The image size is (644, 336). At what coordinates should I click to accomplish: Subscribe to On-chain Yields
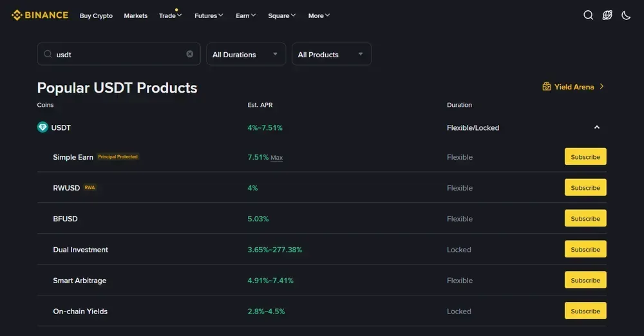click(x=585, y=312)
